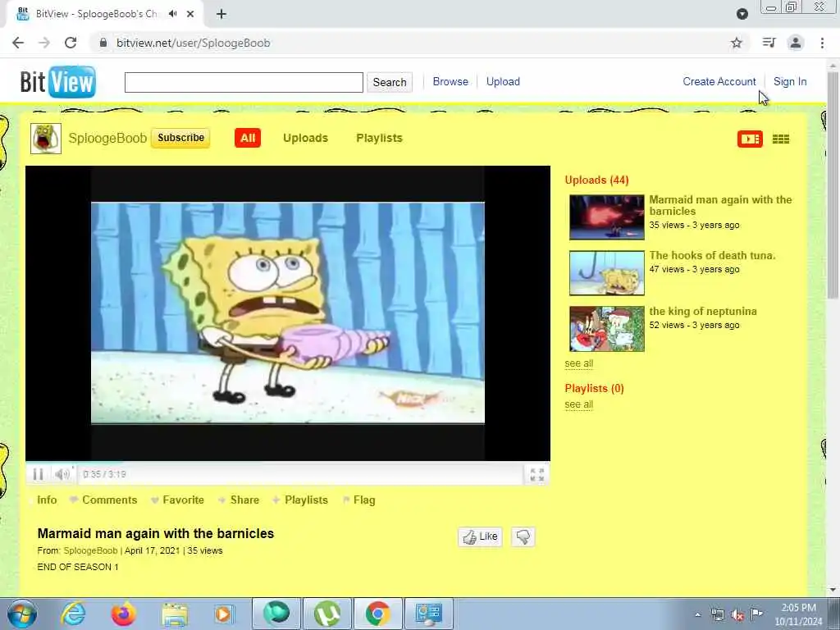Click 'see all' under Uploads
Screen dimensions: 840x630
[x=578, y=363]
